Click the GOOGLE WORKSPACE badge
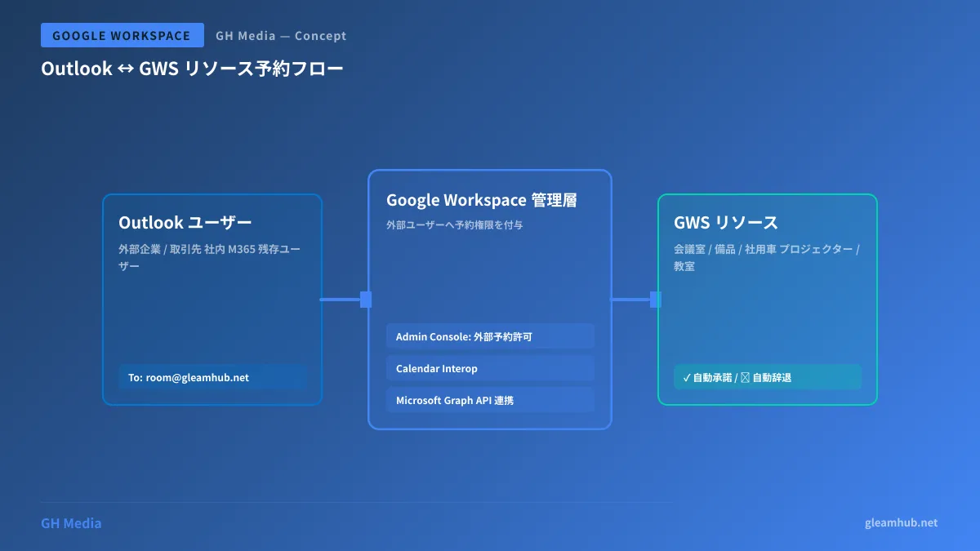This screenshot has height=551, width=980. pyautogui.click(x=122, y=35)
